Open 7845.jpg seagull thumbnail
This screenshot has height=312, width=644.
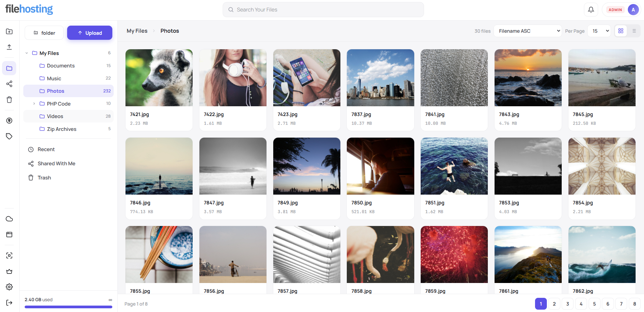coord(602,78)
